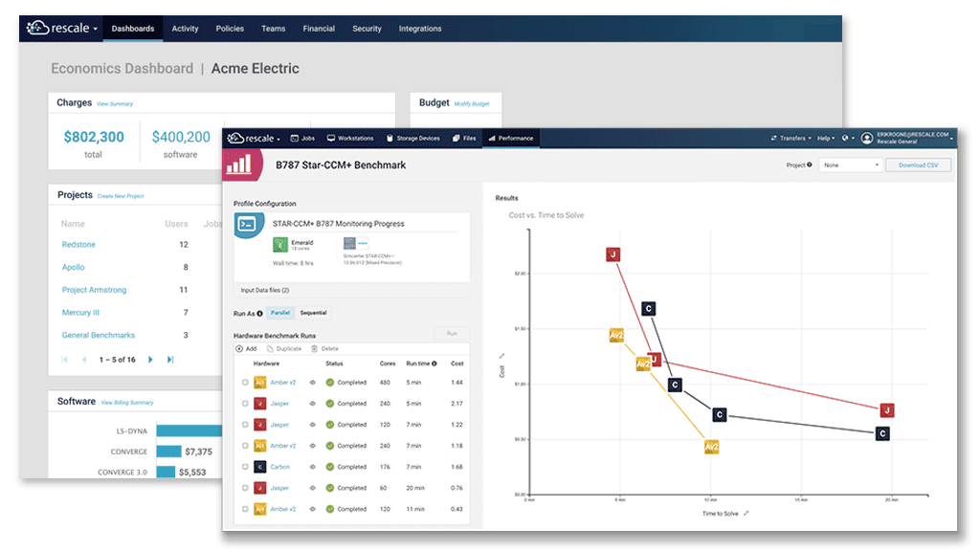Go to next page of Projects
This screenshot has height=551, width=980.
(150, 360)
